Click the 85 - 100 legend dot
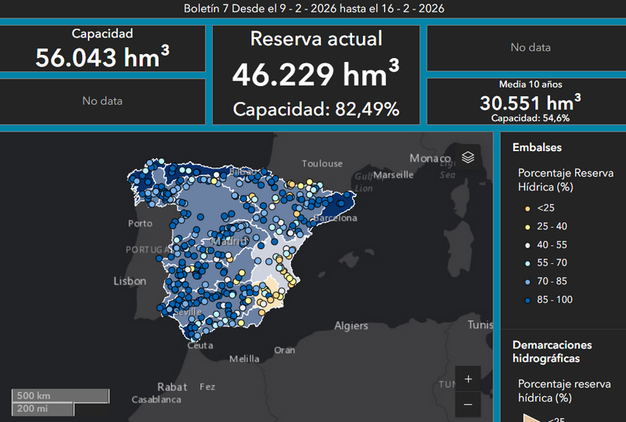Image resolution: width=626 pixels, height=422 pixels. tap(527, 300)
